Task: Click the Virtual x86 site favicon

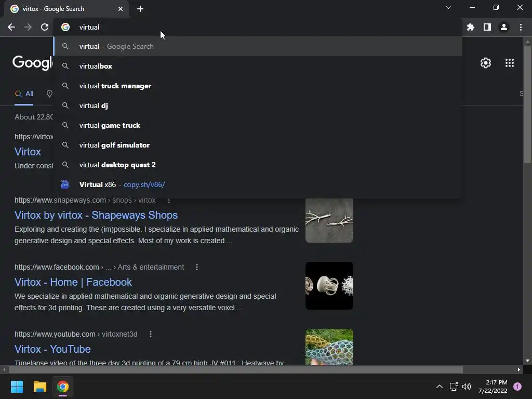Action: coord(65,184)
